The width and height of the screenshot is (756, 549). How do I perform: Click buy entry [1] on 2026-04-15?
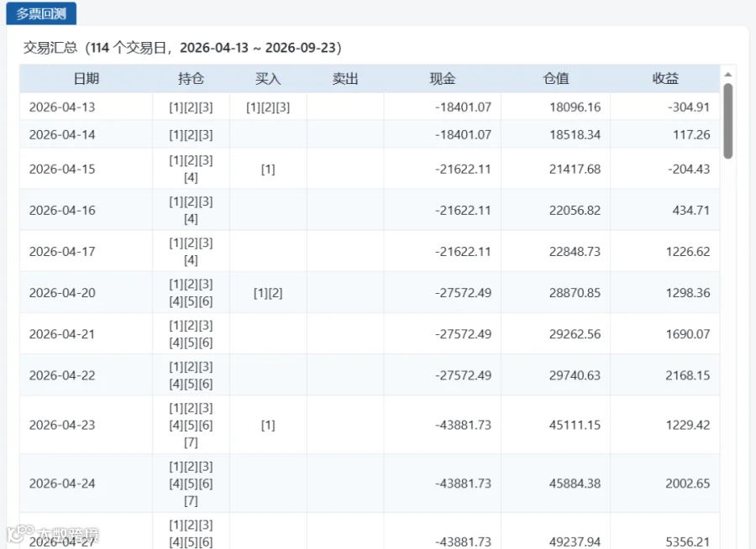(268, 170)
